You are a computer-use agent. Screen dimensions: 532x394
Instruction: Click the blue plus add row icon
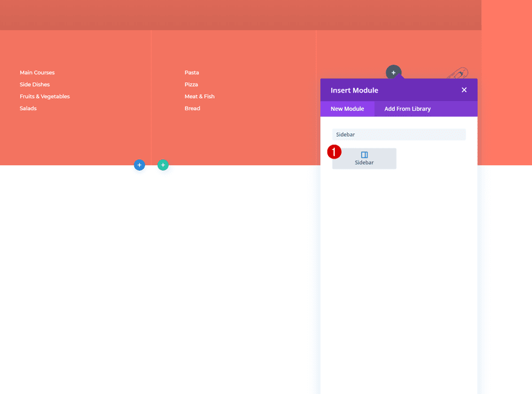click(139, 165)
